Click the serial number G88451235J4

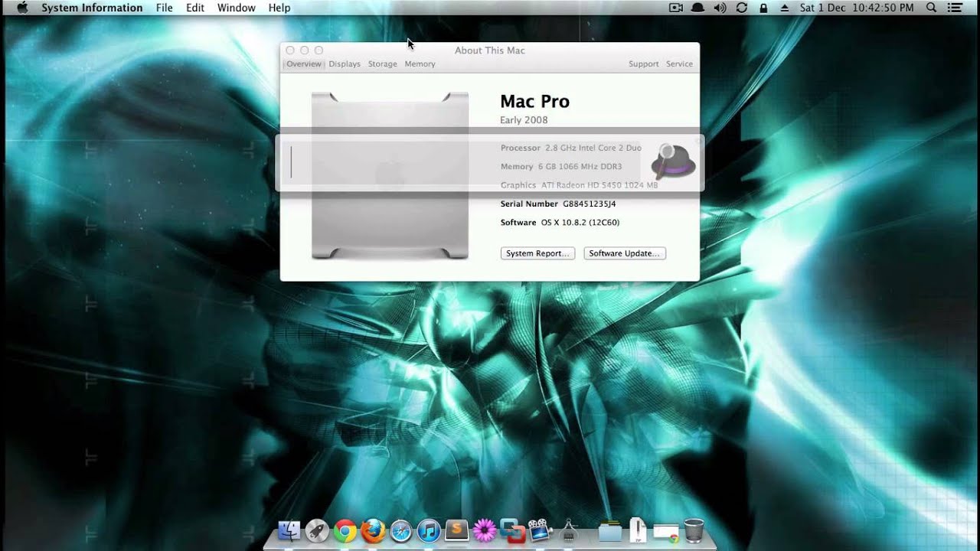[x=590, y=204]
